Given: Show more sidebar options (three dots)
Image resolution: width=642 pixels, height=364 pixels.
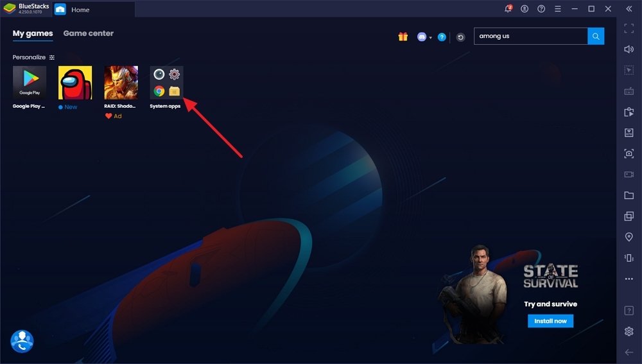Looking at the screenshot, I should 629,279.
